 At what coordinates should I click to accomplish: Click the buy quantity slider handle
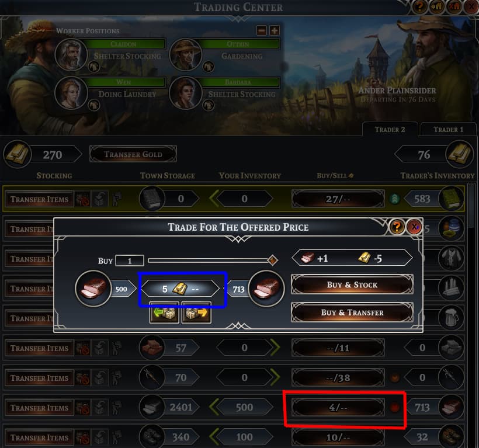click(272, 261)
